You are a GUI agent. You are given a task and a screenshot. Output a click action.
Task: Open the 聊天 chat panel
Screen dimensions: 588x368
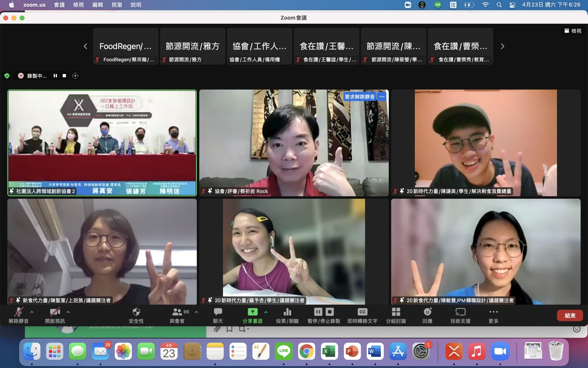218,315
